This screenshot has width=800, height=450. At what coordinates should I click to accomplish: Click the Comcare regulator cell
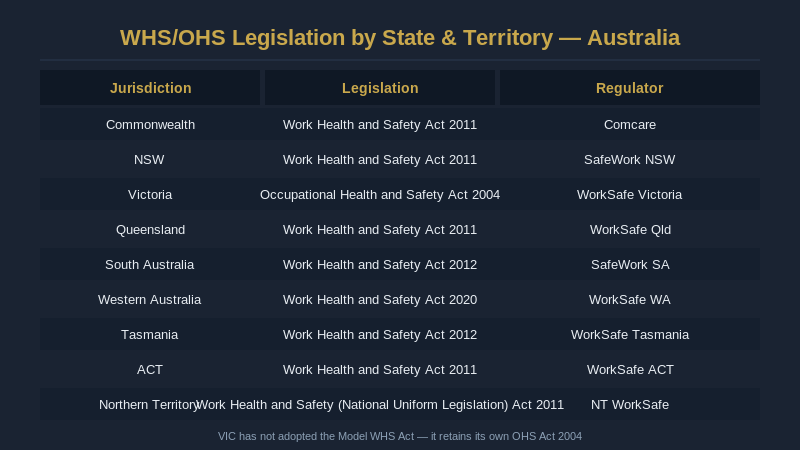pyautogui.click(x=630, y=124)
